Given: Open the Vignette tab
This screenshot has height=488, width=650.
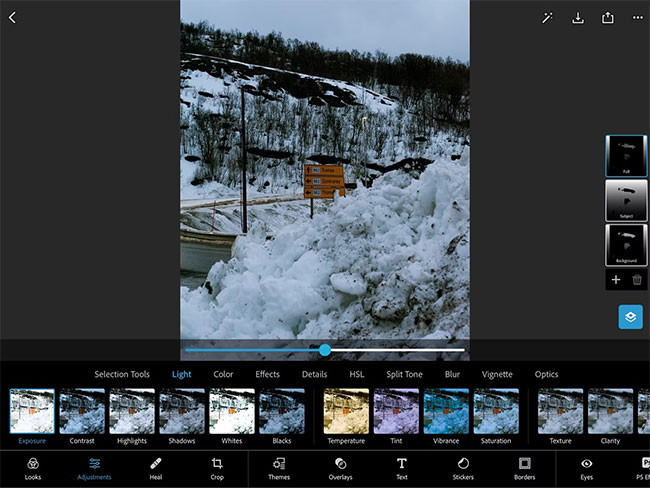Looking at the screenshot, I should pyautogui.click(x=497, y=374).
